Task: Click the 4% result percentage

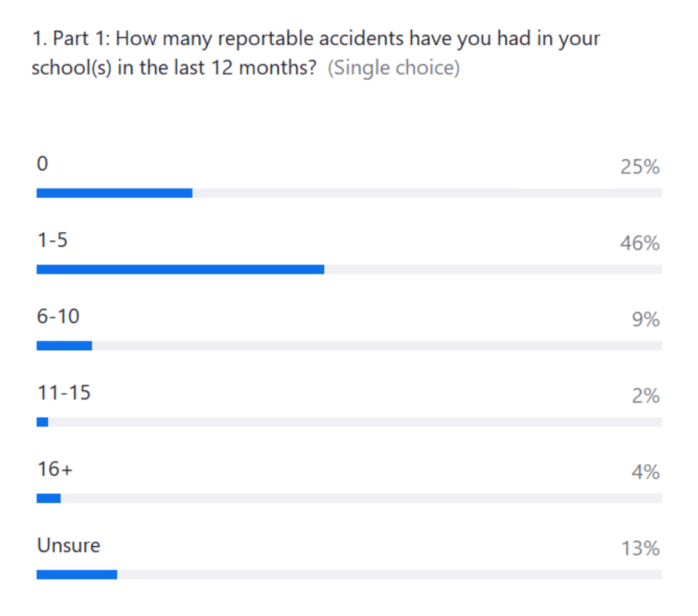Action: (x=645, y=472)
